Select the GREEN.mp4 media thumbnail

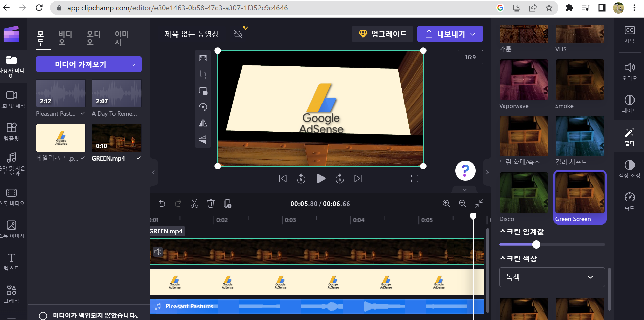coord(117,138)
